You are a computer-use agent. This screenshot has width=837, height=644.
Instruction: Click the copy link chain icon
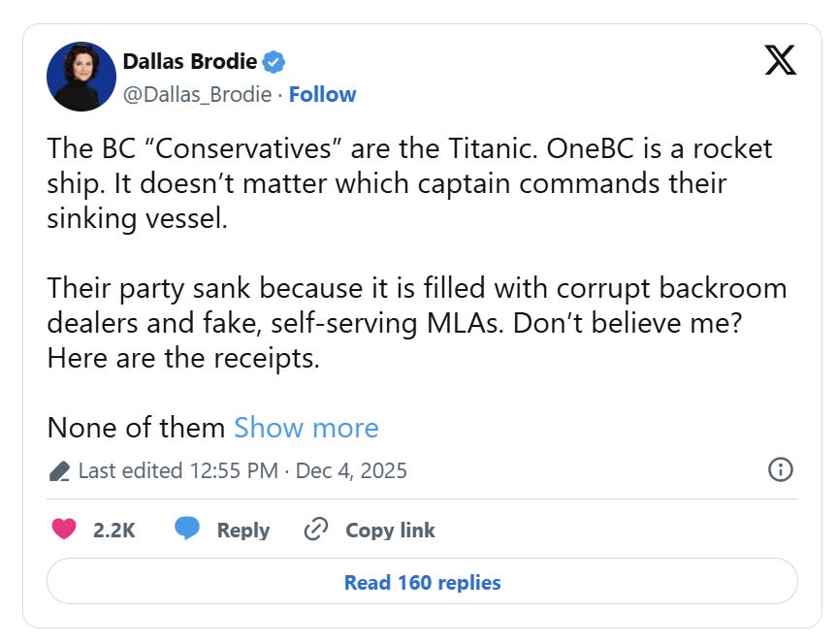click(316, 530)
